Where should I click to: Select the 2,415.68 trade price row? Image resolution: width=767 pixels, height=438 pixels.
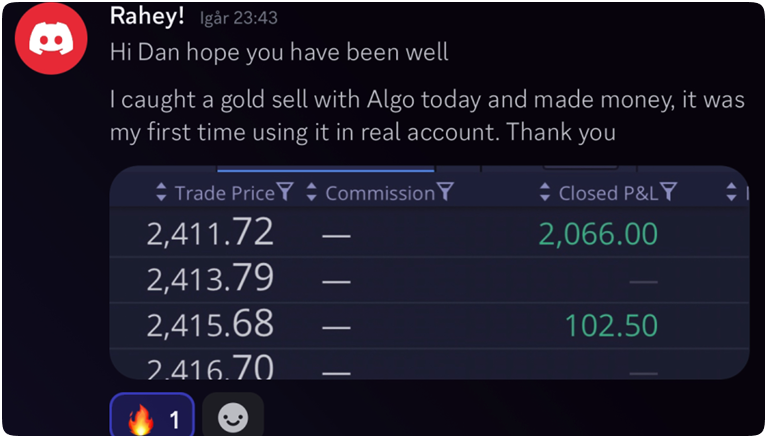pyautogui.click(x=209, y=326)
